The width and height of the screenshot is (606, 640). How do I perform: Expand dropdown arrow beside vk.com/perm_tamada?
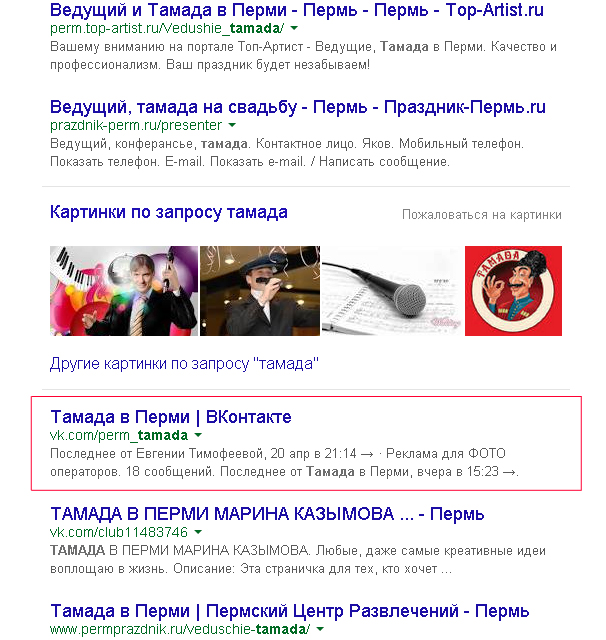[198, 435]
